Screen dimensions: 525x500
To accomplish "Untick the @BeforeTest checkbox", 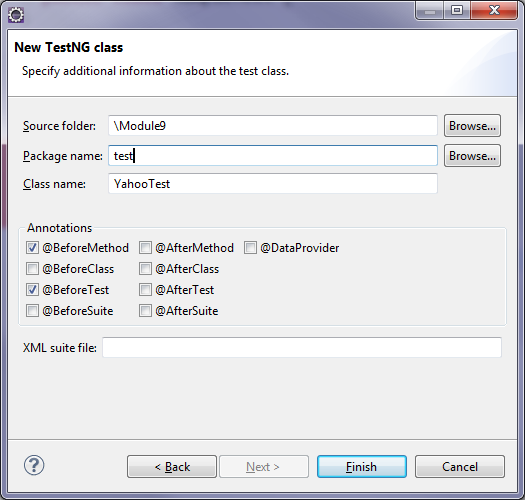I will click(32, 290).
